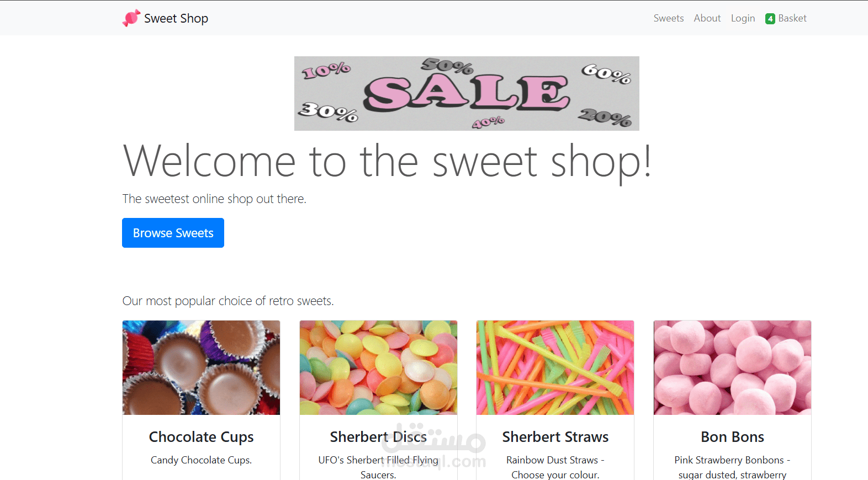
Task: Click the sweetest online shop tagline
Action: tap(214, 199)
